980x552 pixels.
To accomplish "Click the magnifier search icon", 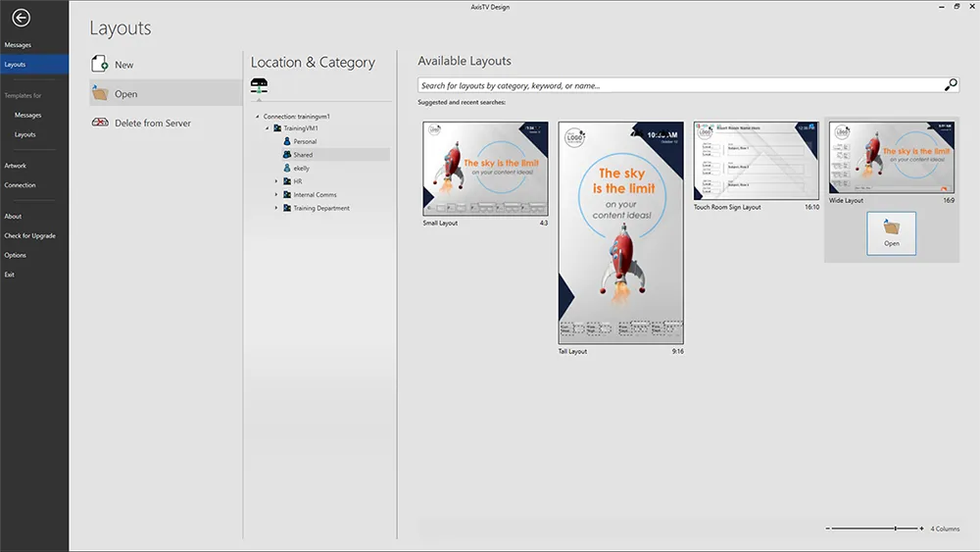I will [951, 84].
